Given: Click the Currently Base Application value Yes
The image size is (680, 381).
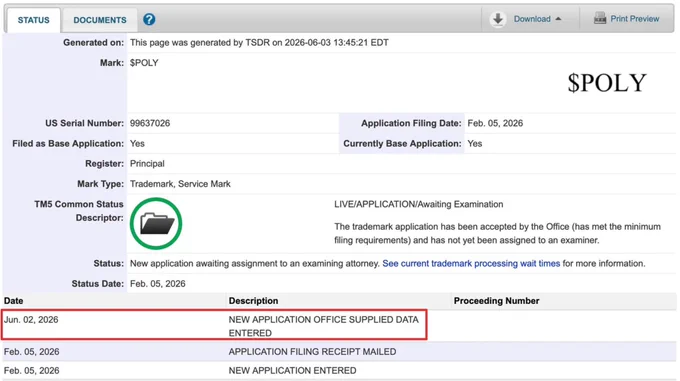Looking at the screenshot, I should 475,143.
